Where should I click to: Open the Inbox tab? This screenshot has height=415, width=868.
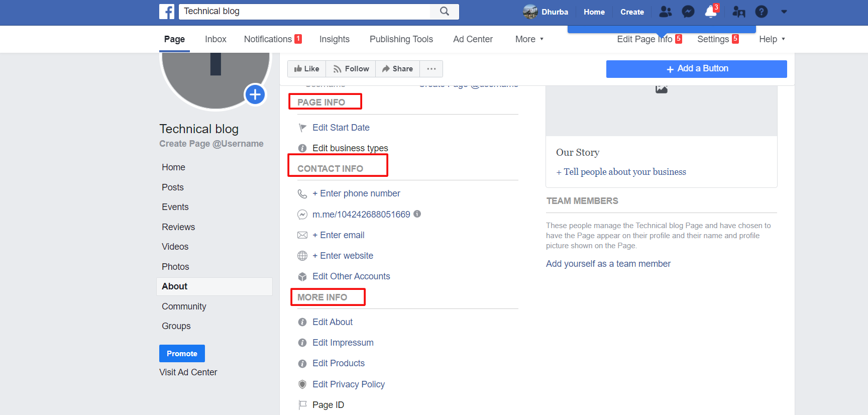215,39
